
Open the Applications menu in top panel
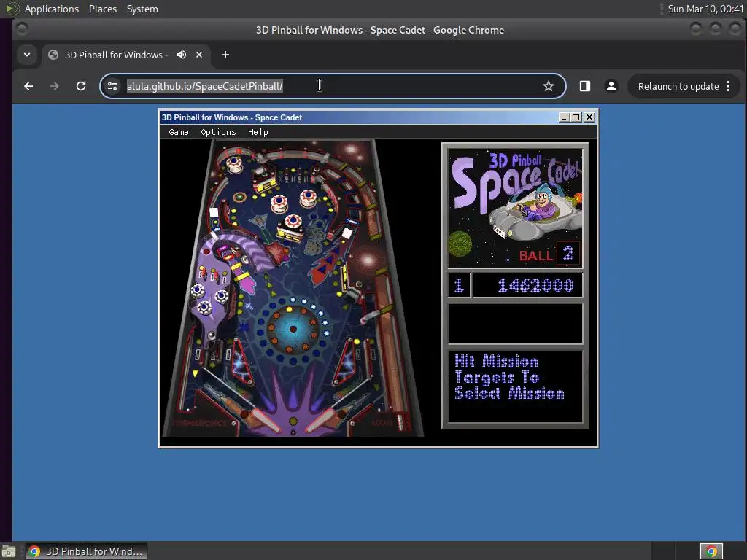(x=52, y=9)
